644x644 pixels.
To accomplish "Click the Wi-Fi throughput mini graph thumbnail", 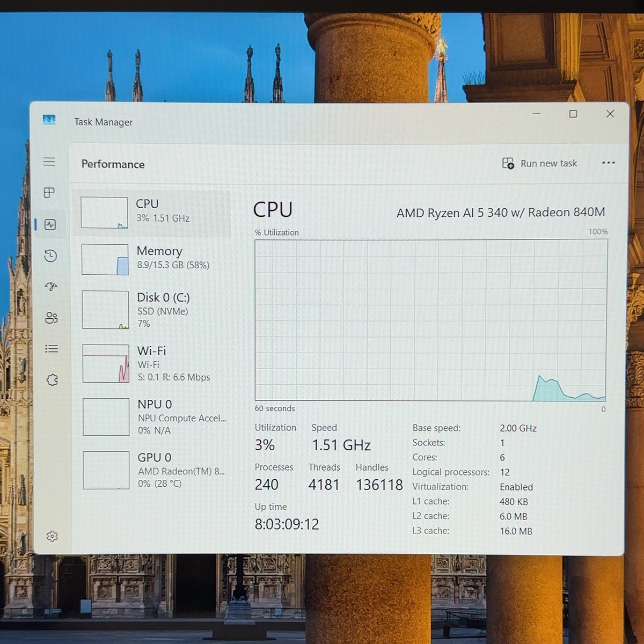I will pyautogui.click(x=106, y=363).
